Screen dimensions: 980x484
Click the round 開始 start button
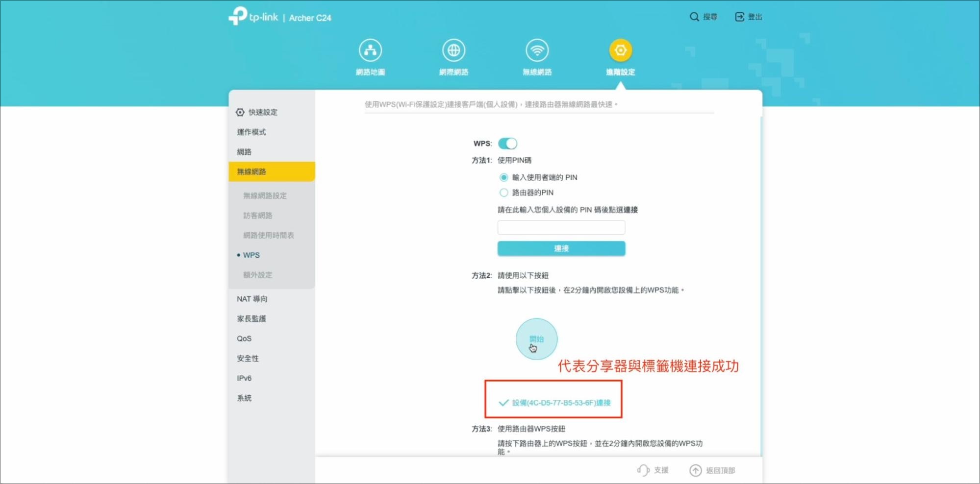[x=536, y=339]
